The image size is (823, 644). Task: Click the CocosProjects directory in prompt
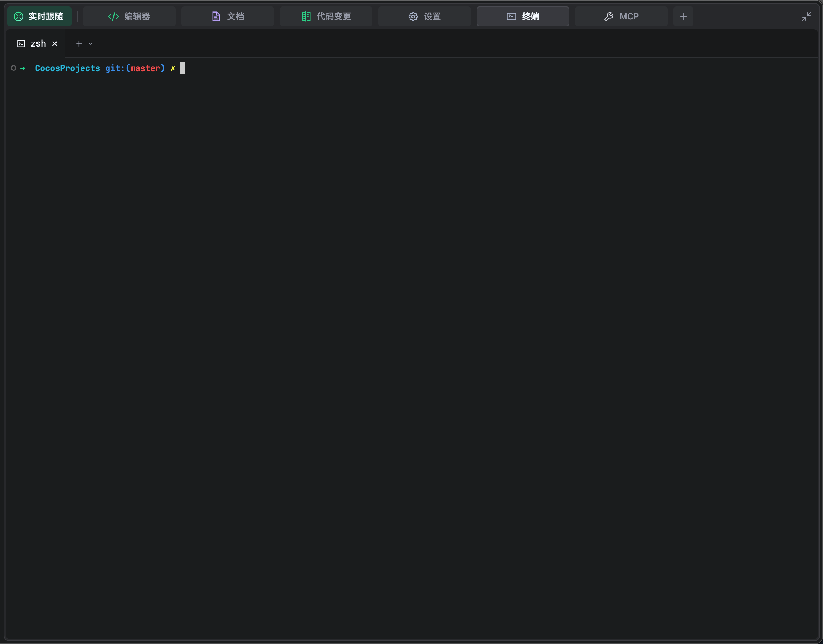pyautogui.click(x=68, y=68)
